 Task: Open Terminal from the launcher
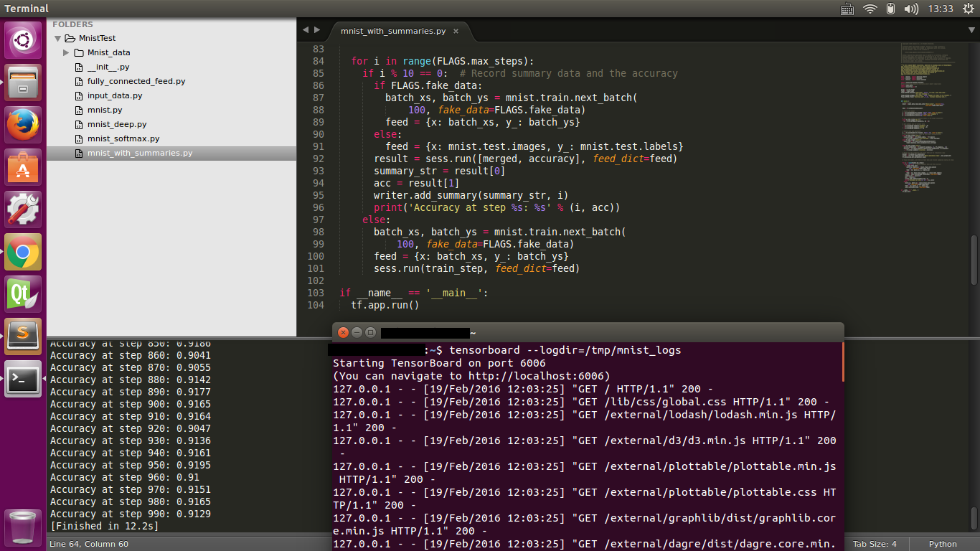coord(24,379)
